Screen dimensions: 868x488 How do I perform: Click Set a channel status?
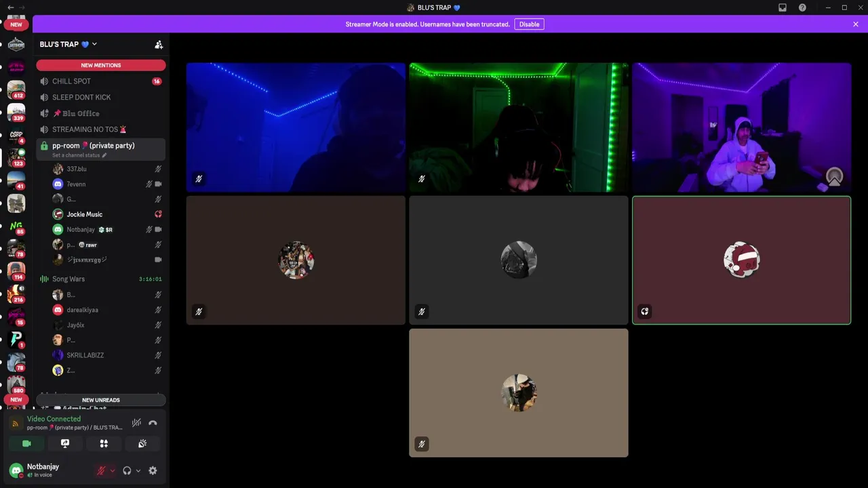point(79,156)
